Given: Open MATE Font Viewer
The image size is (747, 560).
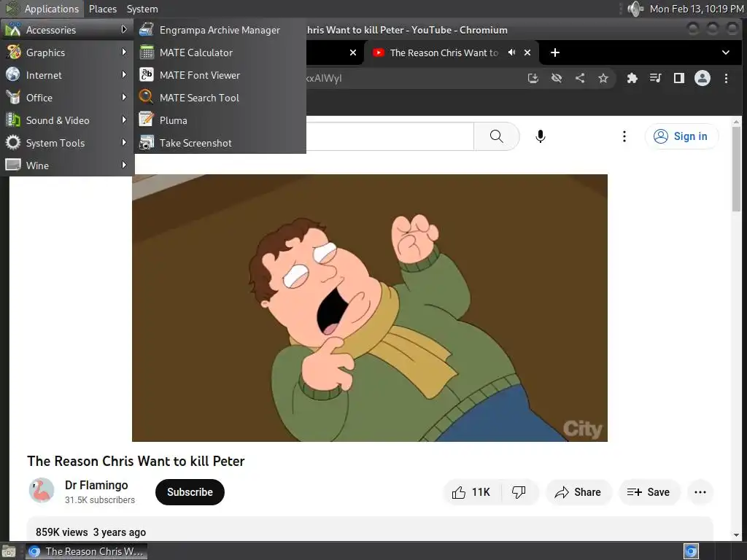Looking at the screenshot, I should [x=220, y=75].
